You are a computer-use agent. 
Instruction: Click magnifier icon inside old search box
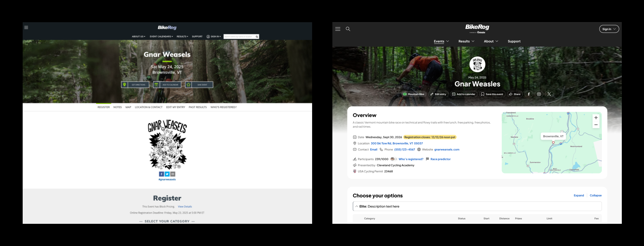[x=257, y=37]
